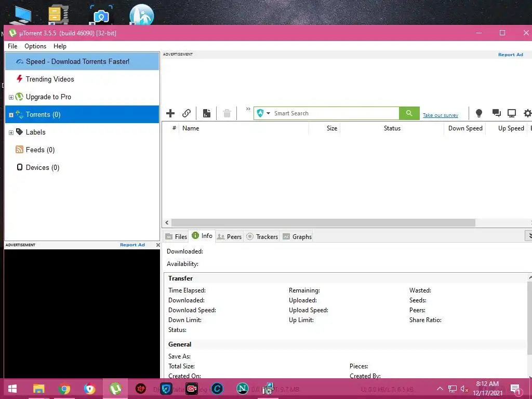532x399 pixels.
Task: Open the File menu
Action: [x=12, y=46]
